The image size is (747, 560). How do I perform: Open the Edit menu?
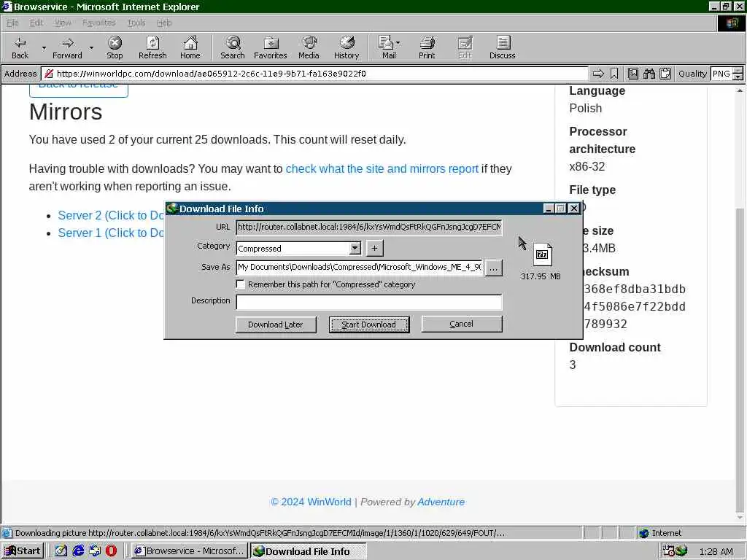coord(36,23)
